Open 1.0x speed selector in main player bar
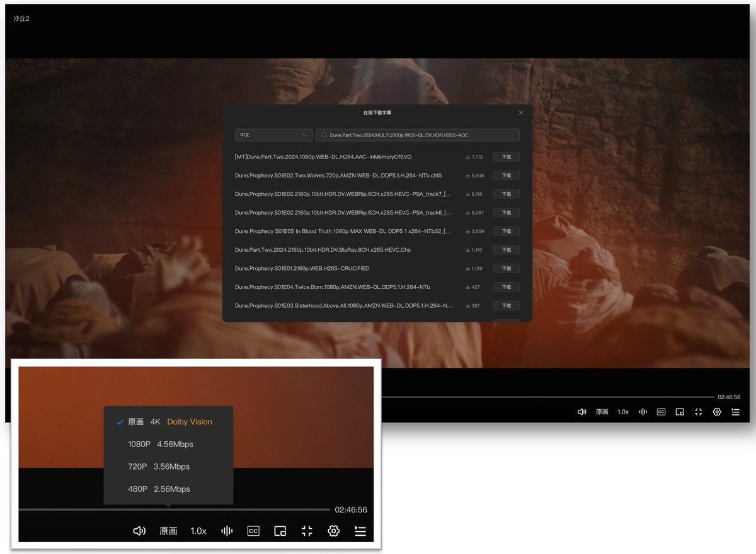 623,412
